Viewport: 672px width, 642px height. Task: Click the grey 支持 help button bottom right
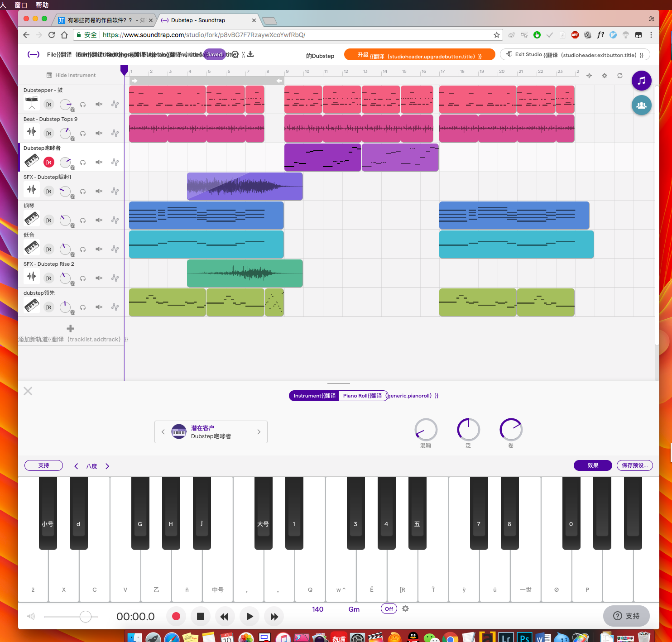626,616
